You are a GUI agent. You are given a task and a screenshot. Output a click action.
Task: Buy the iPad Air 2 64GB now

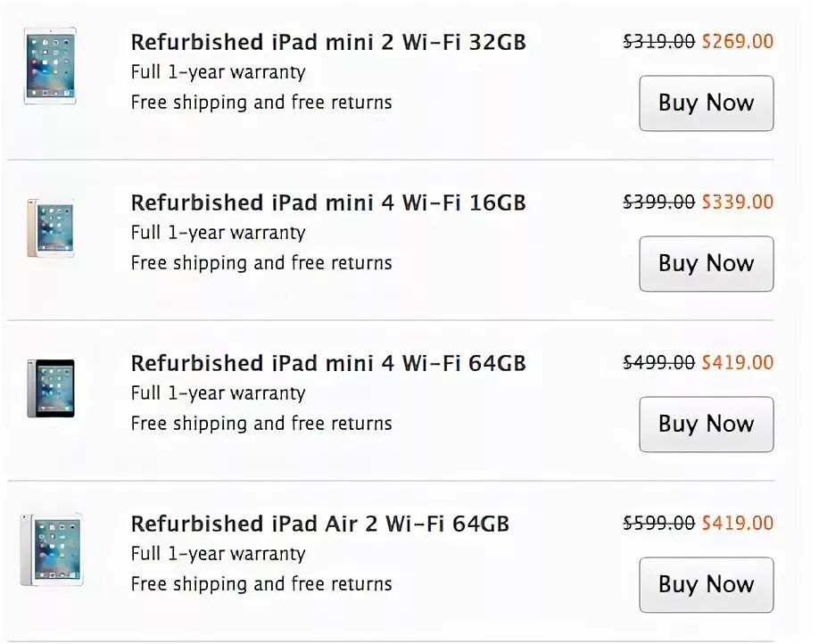pos(706,584)
